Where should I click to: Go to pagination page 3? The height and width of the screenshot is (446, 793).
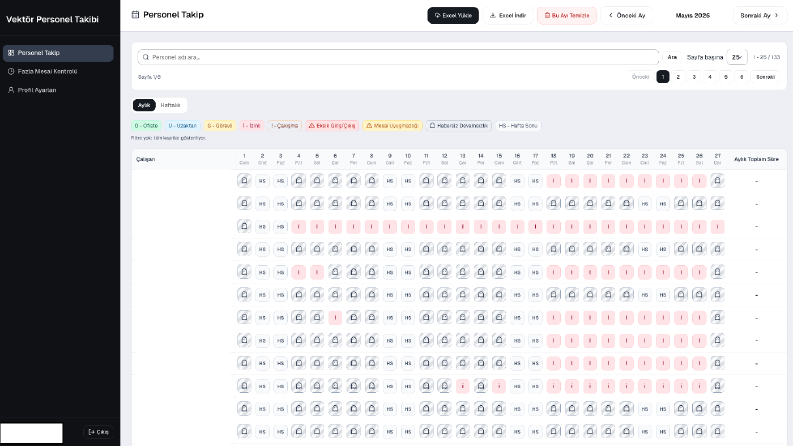pos(694,77)
